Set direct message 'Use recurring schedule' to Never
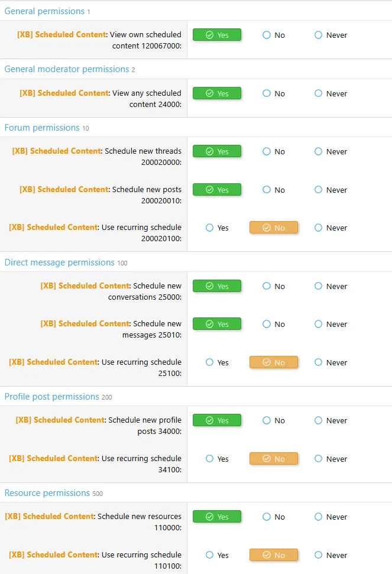The image size is (392, 574). pos(318,362)
